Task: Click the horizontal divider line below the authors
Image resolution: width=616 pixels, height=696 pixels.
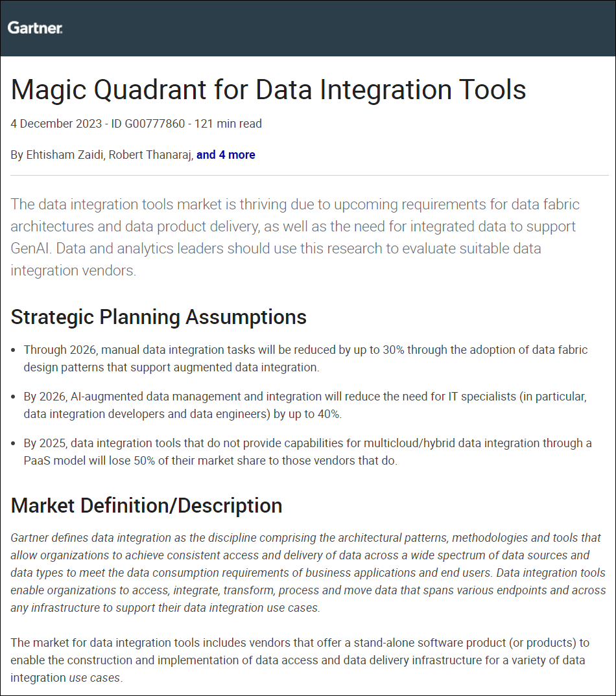Action: 307,175
